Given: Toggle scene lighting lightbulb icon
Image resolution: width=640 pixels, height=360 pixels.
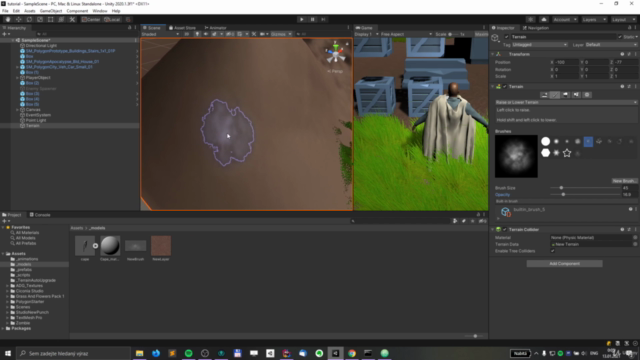Looking at the screenshot, I should point(197,34).
